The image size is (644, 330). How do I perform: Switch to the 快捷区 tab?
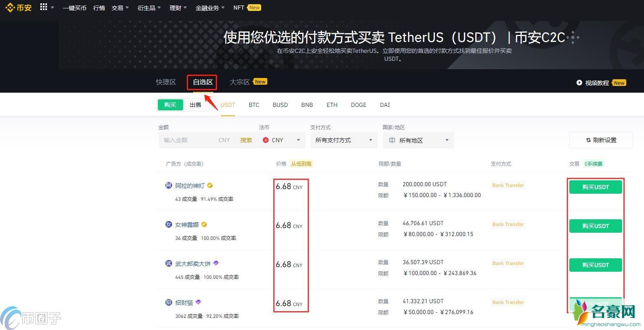(x=166, y=82)
